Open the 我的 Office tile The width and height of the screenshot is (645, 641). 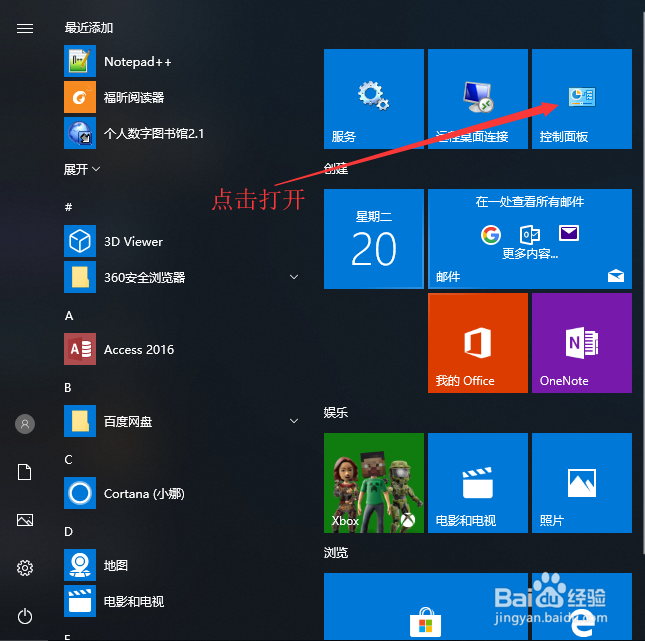click(478, 343)
